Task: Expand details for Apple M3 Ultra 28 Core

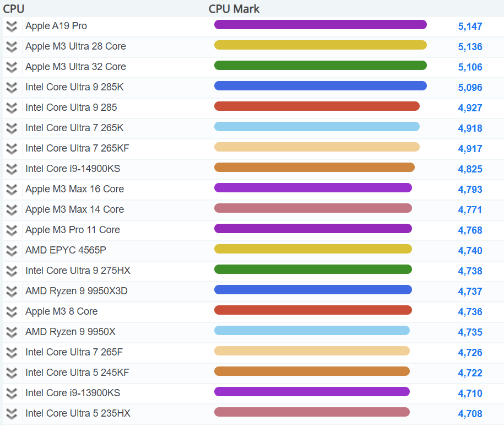Action: click(x=12, y=47)
